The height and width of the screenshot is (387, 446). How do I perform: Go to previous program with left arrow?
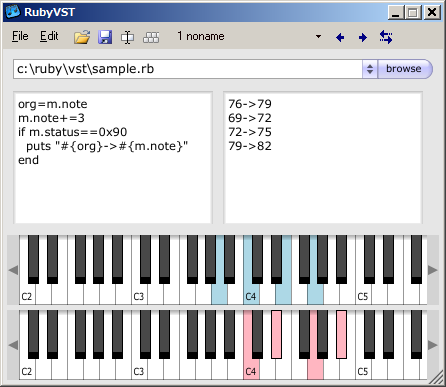340,37
